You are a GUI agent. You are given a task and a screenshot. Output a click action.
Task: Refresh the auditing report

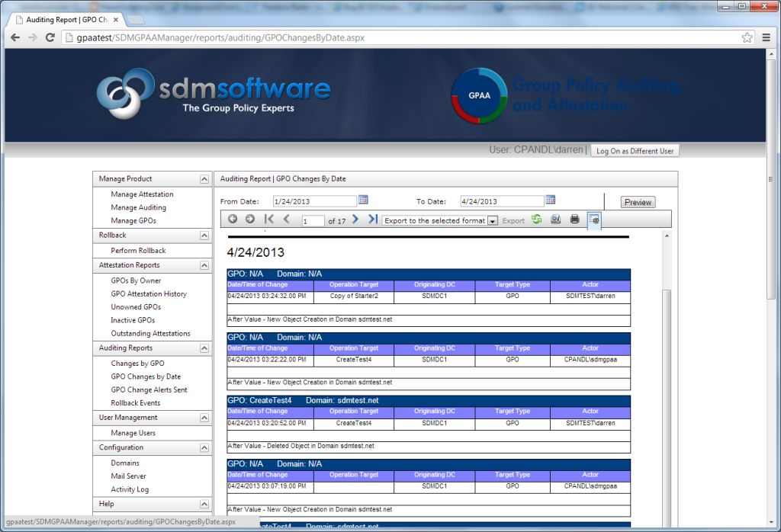535,218
